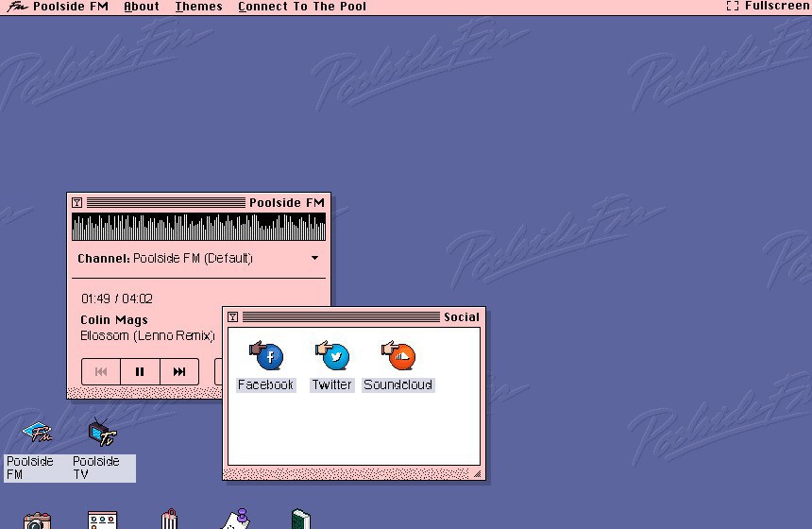Click the track title Blossom (Lenno Remix)
The width and height of the screenshot is (812, 529).
[147, 335]
